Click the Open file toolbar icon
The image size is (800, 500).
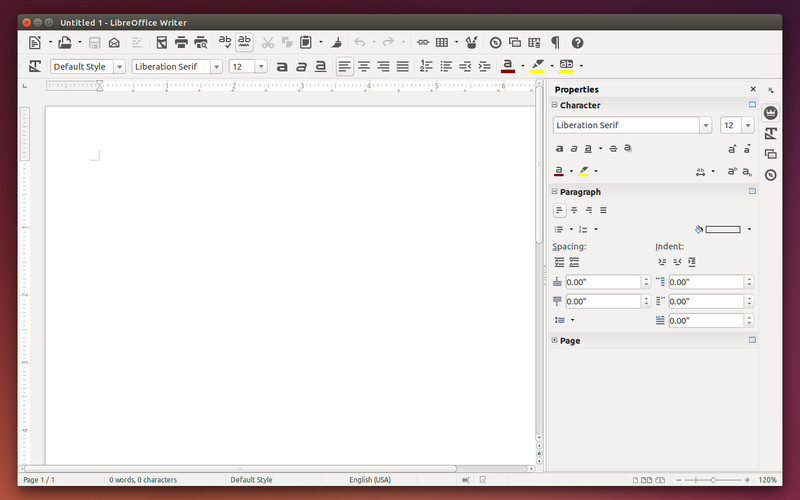65,43
